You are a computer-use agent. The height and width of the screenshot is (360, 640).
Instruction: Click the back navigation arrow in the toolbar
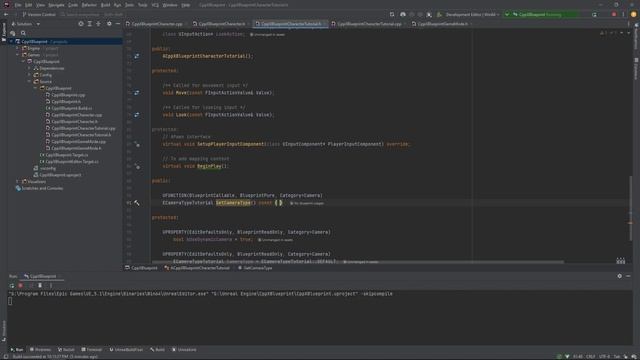6,14
